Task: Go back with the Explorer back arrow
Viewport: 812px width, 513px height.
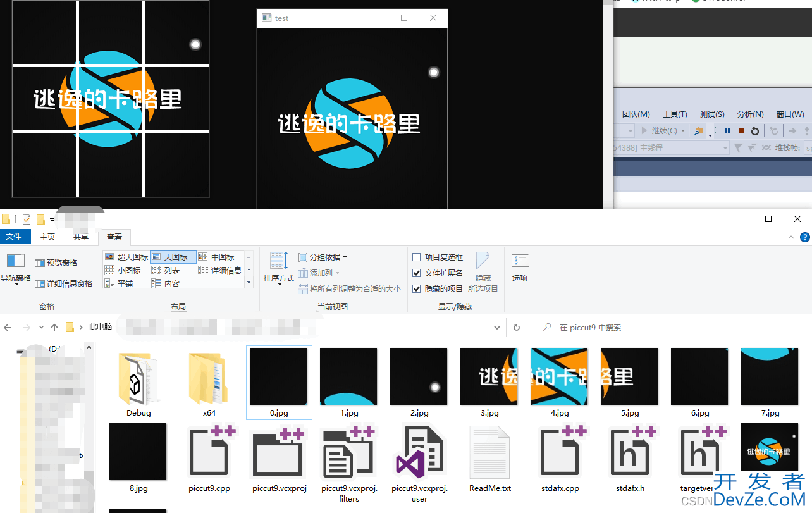Action: 8,328
